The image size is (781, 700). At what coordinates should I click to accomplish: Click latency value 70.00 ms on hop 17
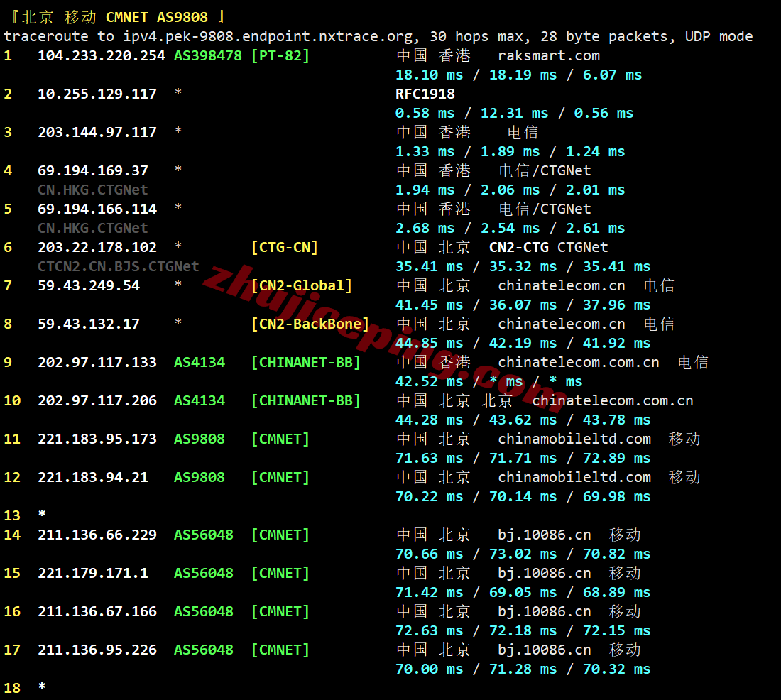coord(429,669)
